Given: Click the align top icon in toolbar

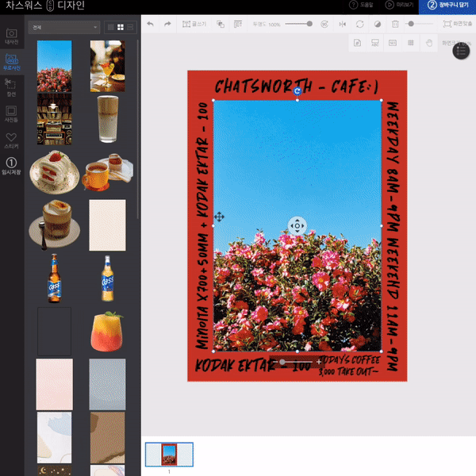Looking at the screenshot, I should pos(238,24).
